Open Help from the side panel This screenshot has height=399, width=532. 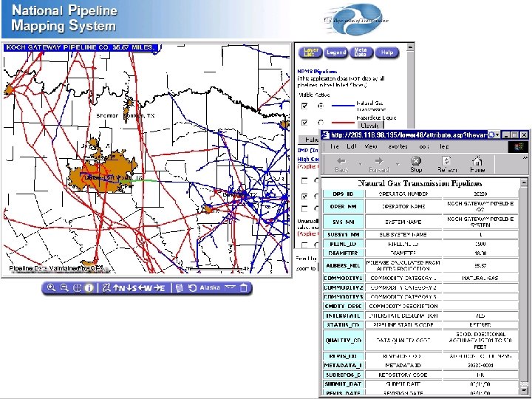tap(387, 52)
